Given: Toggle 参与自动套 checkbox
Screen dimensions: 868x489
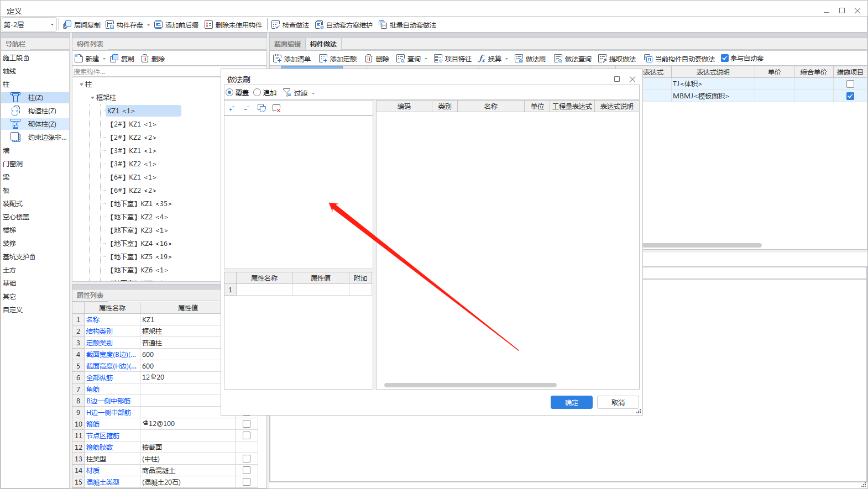Looking at the screenshot, I should pos(725,58).
